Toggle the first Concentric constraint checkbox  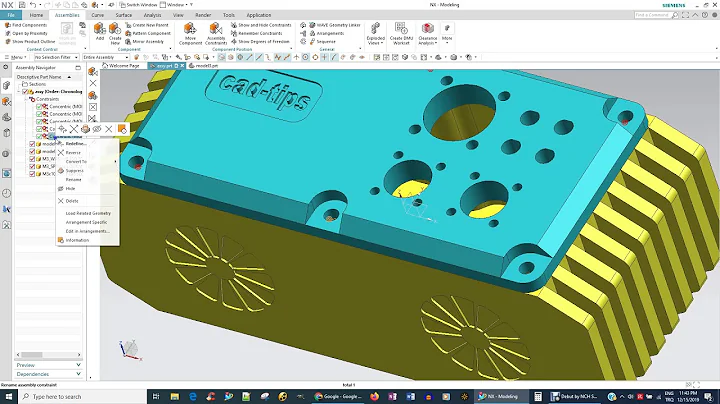click(x=39, y=107)
